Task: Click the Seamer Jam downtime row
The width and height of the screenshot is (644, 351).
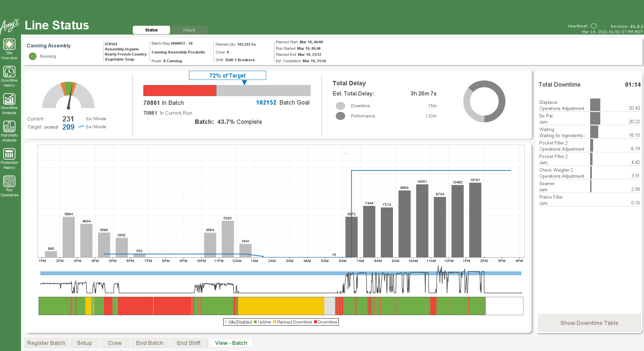Action: pyautogui.click(x=589, y=186)
